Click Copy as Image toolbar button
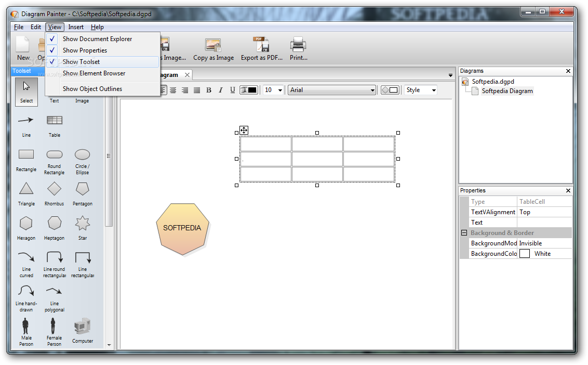 point(213,49)
